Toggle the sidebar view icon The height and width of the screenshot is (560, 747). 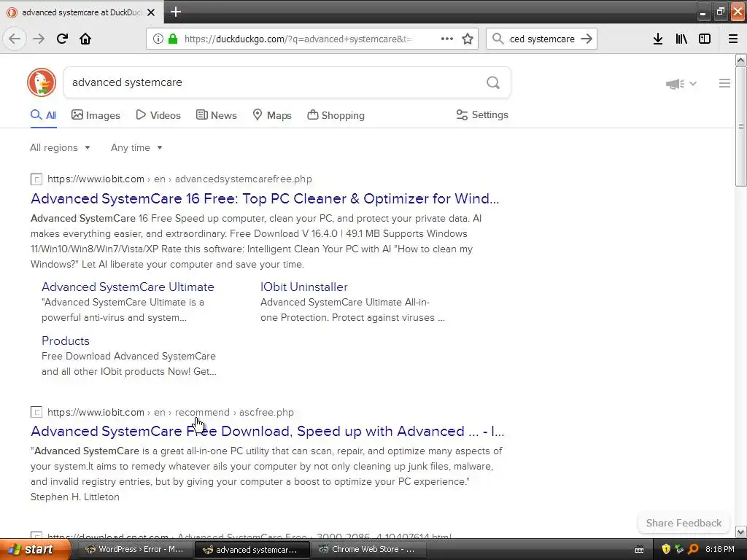click(x=705, y=39)
